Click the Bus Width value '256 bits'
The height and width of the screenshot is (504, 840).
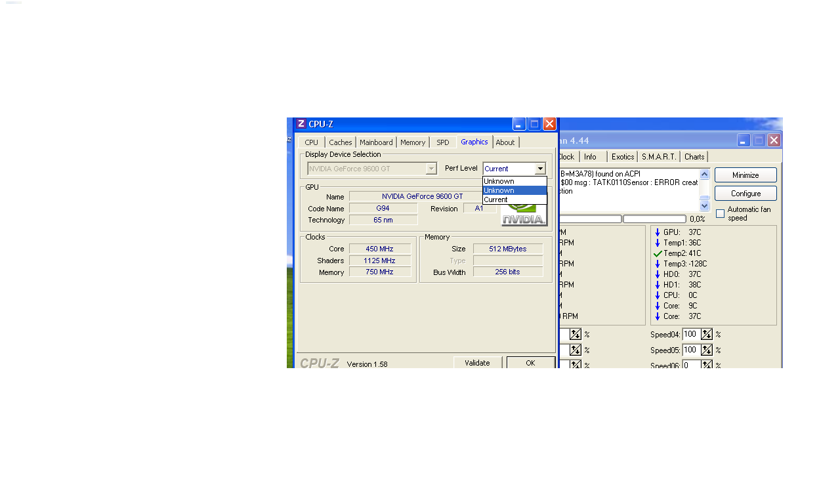[508, 272]
